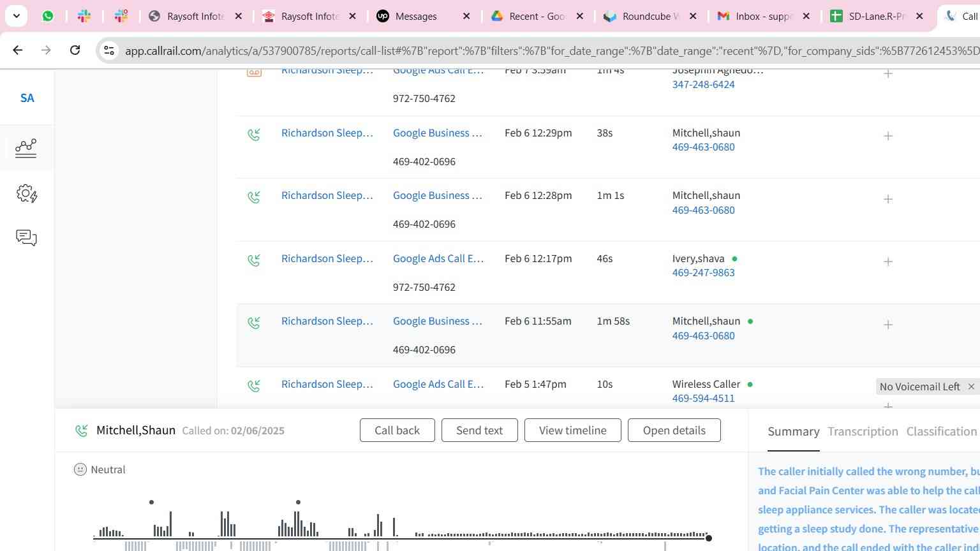View site information icon in address bar

pos(108,50)
